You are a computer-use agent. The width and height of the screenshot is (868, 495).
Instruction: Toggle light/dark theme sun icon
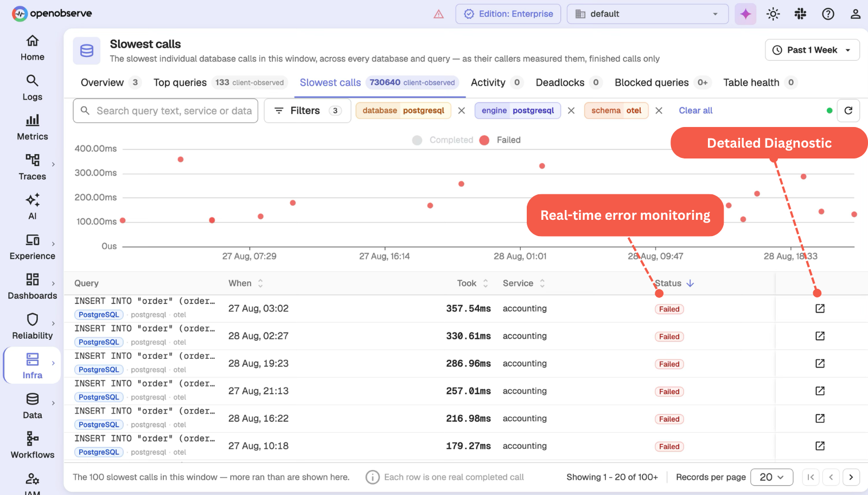773,14
